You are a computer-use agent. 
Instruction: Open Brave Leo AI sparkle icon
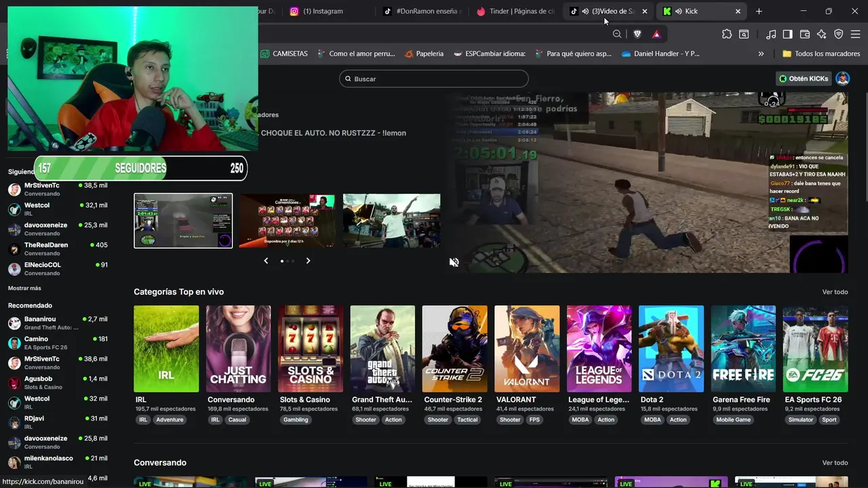click(822, 34)
